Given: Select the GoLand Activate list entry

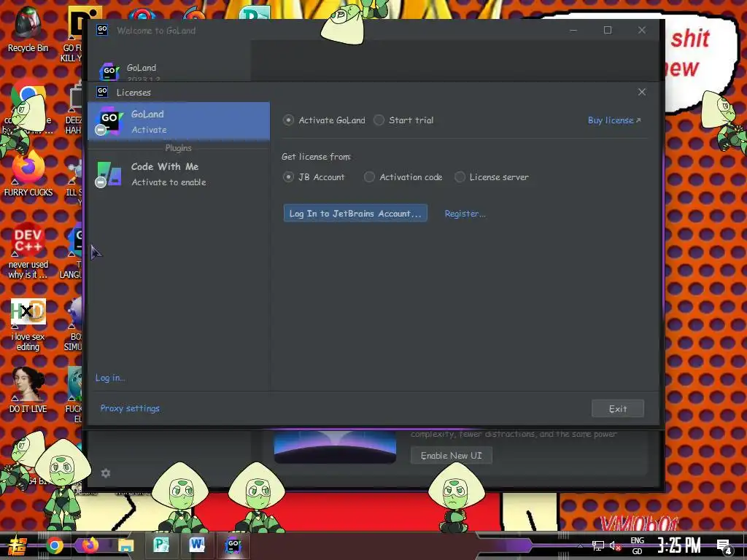Looking at the screenshot, I should click(x=179, y=122).
